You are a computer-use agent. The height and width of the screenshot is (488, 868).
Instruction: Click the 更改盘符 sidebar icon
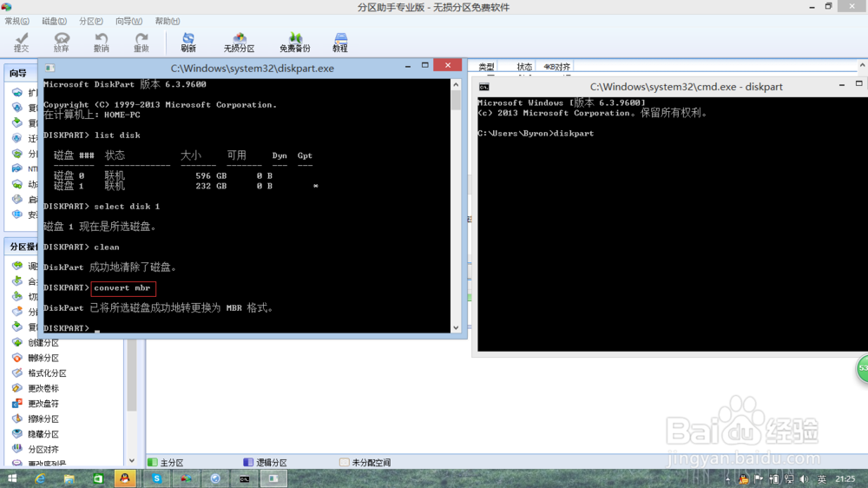(17, 403)
